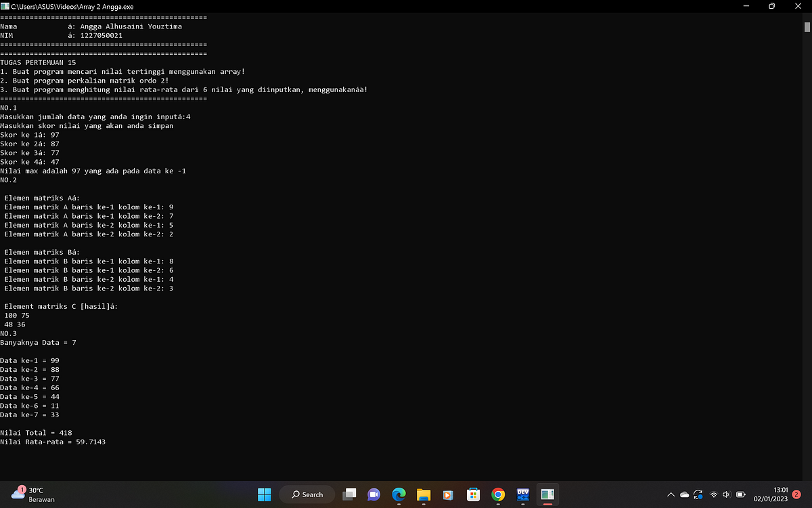Screen dimensions: 812x508
Task: Open WiFi quick settings from the tray
Action: [x=713, y=494]
